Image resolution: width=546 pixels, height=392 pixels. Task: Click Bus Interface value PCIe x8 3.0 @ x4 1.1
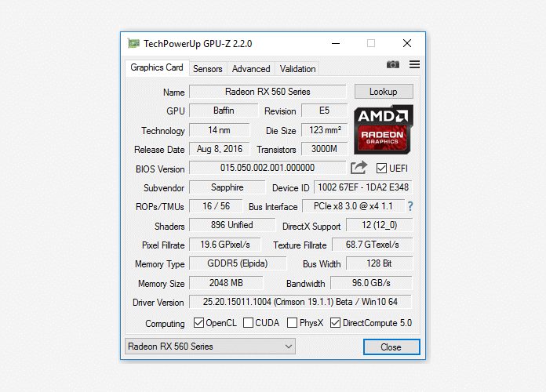[353, 206]
